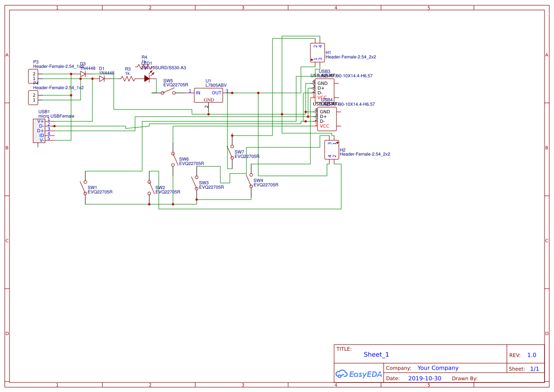The image size is (554, 392).
Task: Select the Sheet_1 title text
Action: point(376,355)
